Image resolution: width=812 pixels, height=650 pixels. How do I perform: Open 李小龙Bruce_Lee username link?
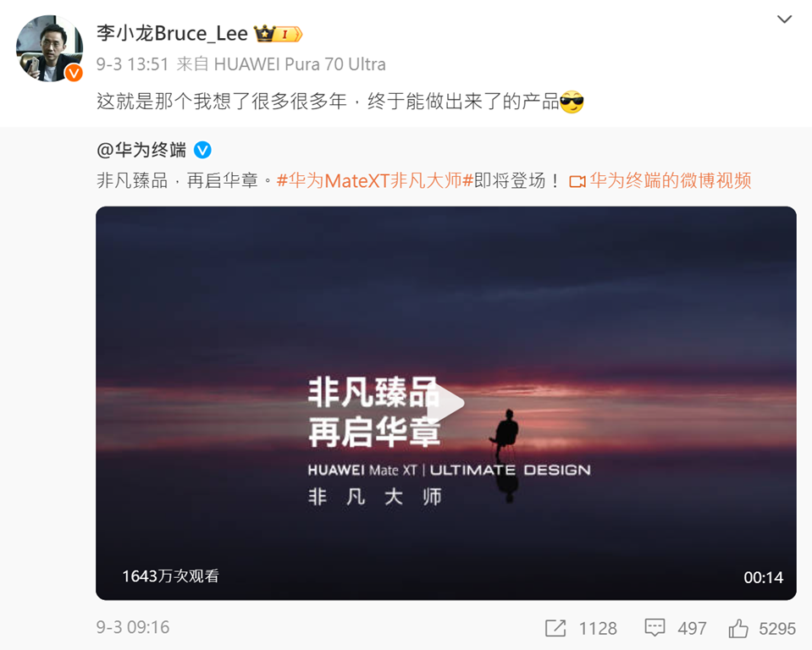pos(172,34)
